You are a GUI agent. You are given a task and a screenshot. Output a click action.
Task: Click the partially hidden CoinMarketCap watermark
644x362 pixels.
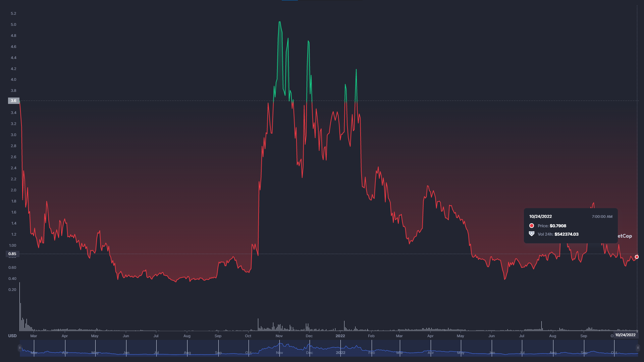click(625, 236)
